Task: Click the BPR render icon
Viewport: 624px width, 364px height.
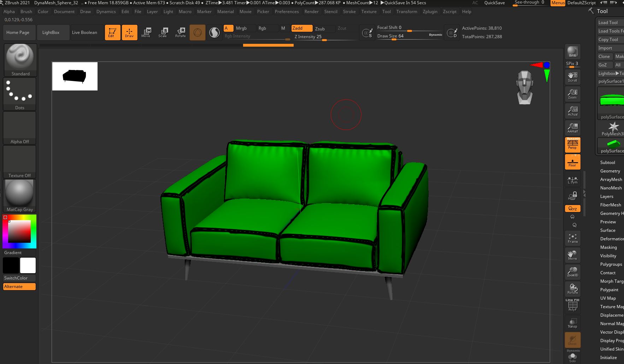Action: pos(572,52)
